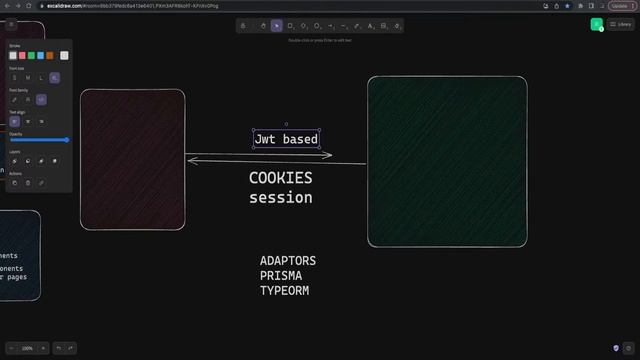
Task: Choose normal font family
Action: pos(28,100)
